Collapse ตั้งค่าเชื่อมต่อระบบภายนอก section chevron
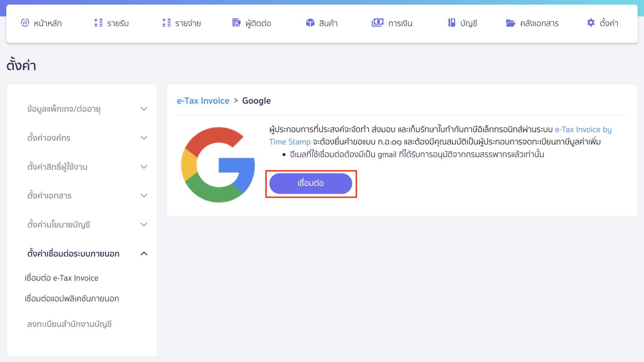Image resolution: width=644 pixels, height=362 pixels. (x=144, y=254)
